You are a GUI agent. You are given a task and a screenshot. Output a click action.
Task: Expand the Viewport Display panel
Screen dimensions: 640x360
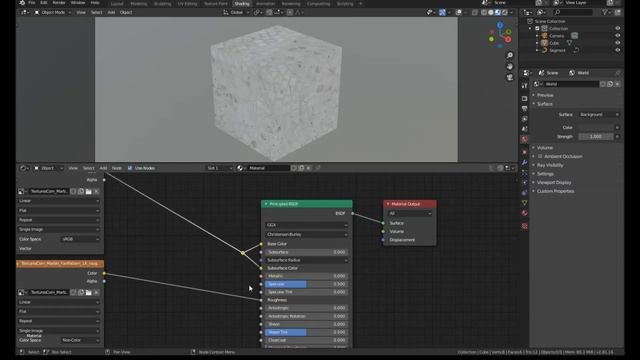pyautogui.click(x=553, y=182)
